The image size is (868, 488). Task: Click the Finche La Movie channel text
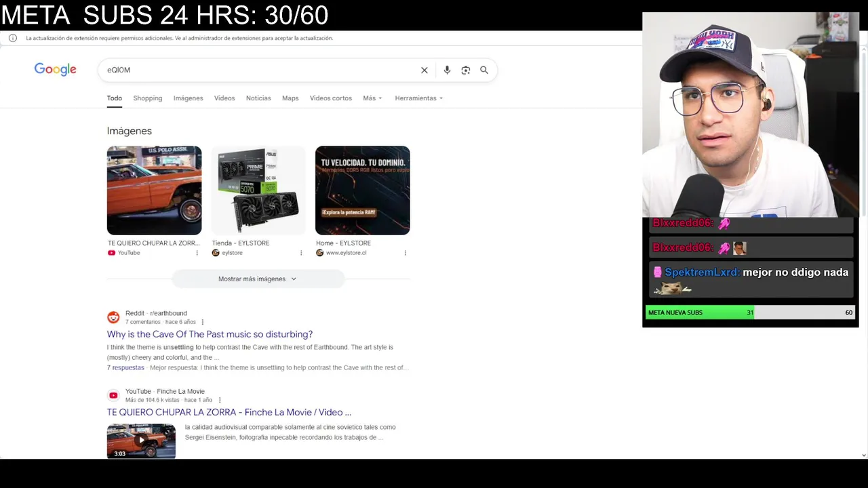click(180, 391)
